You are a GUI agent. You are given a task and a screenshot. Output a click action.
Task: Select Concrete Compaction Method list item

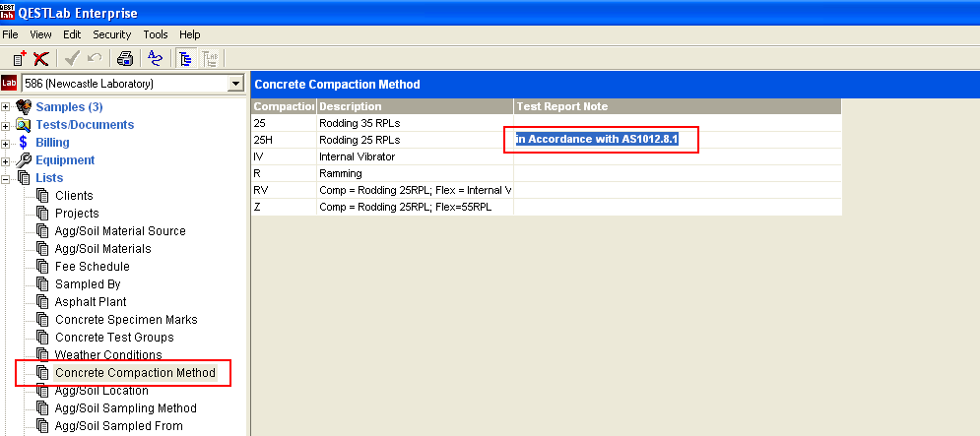point(135,373)
